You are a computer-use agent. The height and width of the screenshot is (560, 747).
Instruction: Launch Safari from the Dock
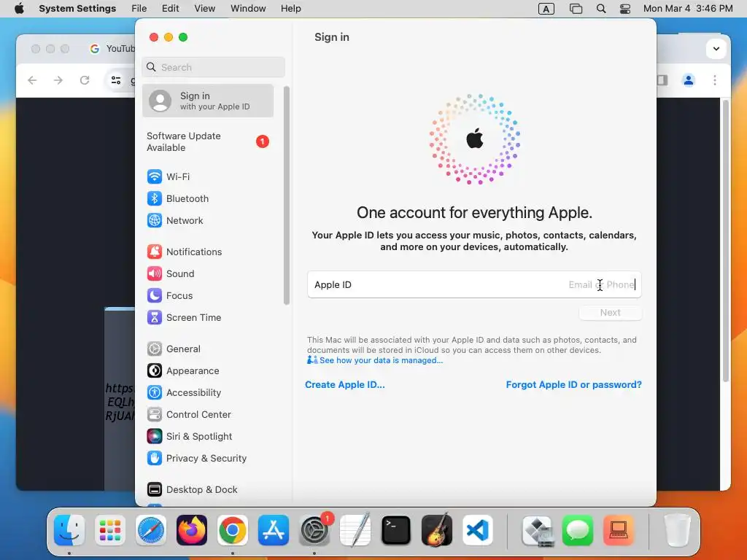pos(150,530)
